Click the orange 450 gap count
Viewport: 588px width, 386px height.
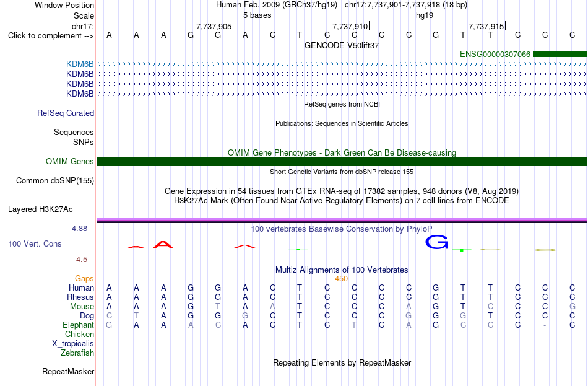pyautogui.click(x=341, y=279)
